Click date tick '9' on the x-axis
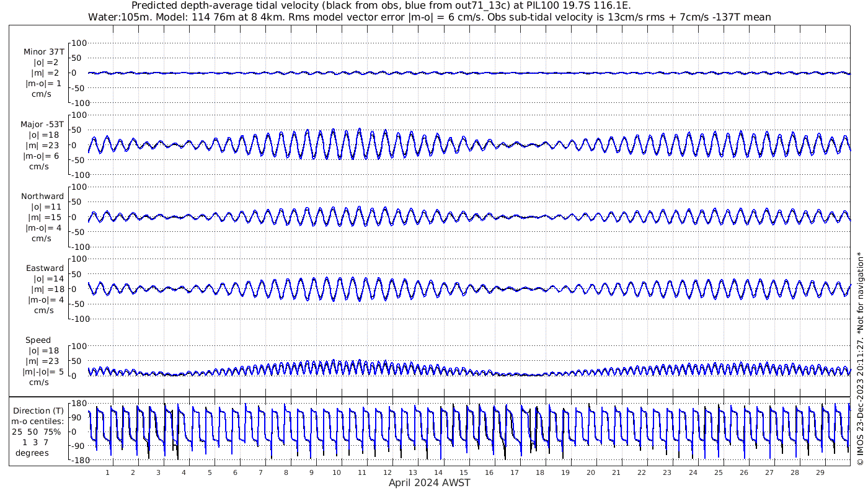 [311, 472]
